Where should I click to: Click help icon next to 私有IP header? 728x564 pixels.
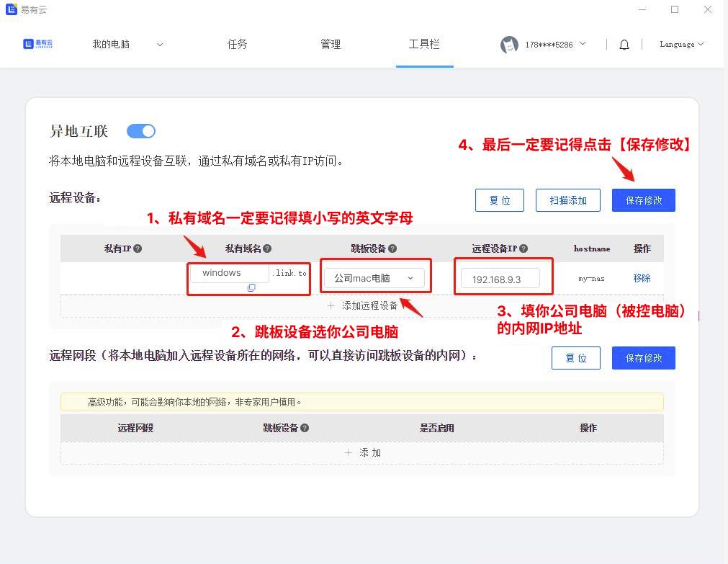[138, 249]
